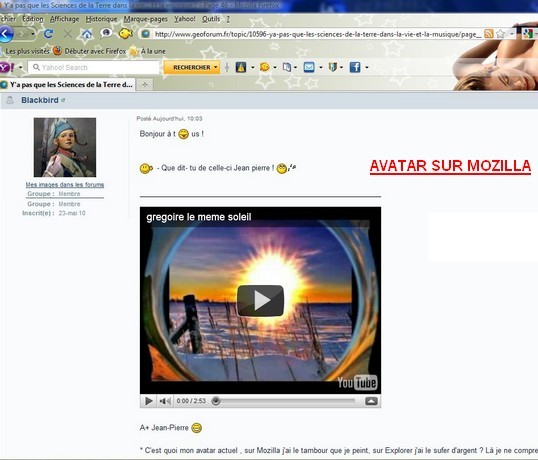The image size is (538, 460).
Task: Open the À la une feed bookmark
Action: (148, 51)
